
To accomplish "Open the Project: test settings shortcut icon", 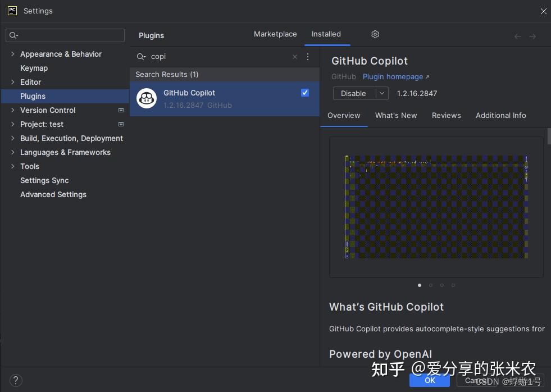I will coord(121,124).
